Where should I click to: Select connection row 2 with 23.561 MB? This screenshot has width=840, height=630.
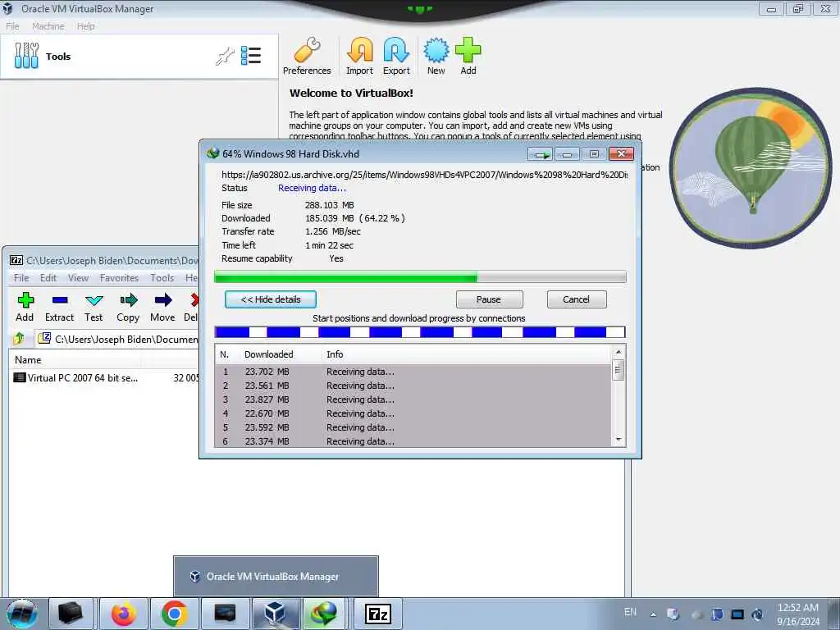[x=413, y=386]
